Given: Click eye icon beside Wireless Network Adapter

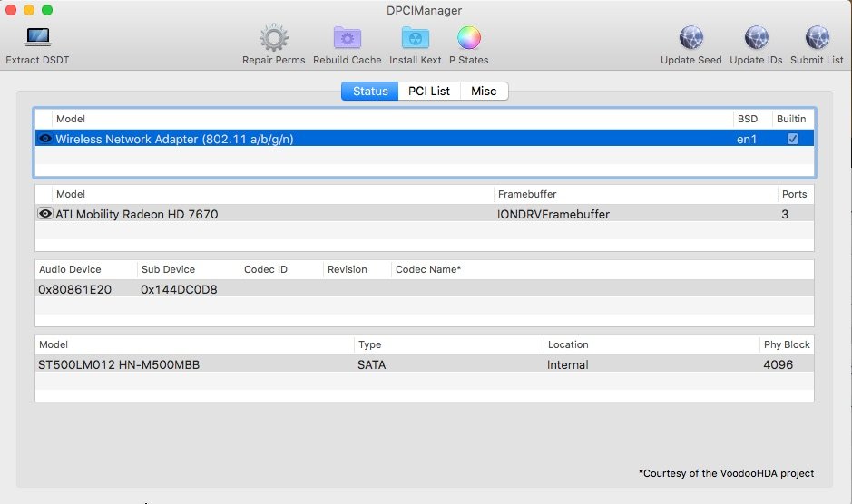Looking at the screenshot, I should [x=45, y=139].
